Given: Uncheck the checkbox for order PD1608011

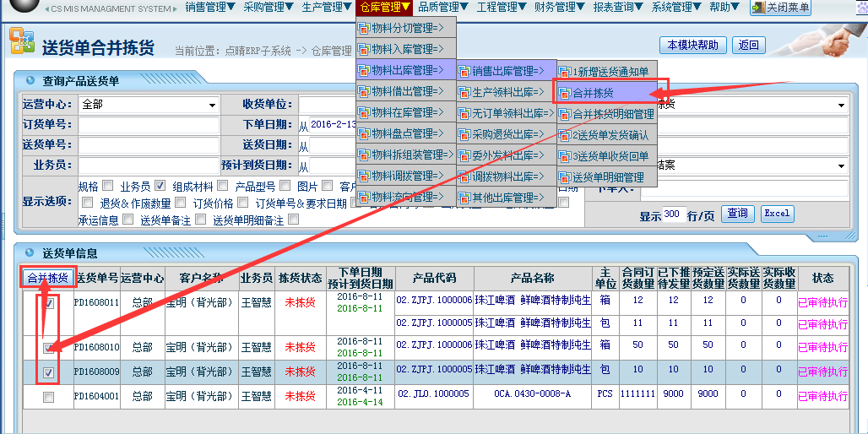Looking at the screenshot, I should click(49, 304).
